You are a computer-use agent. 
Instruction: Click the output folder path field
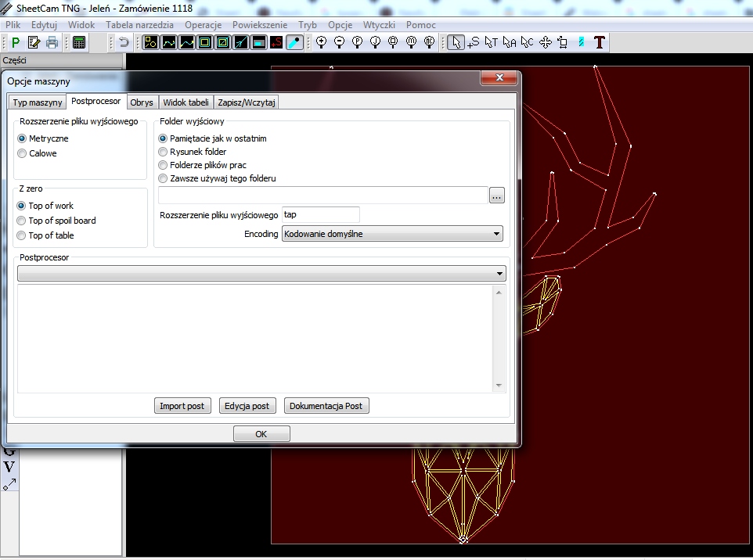click(323, 196)
